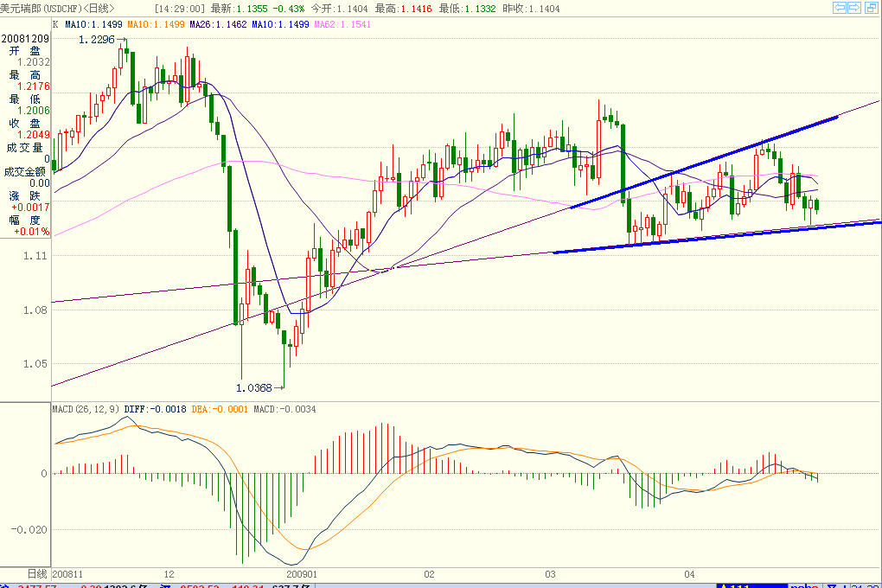Image resolution: width=882 pixels, height=588 pixels.
Task: Click the MACD(26,12,9) indicator title
Action: [x=86, y=409]
